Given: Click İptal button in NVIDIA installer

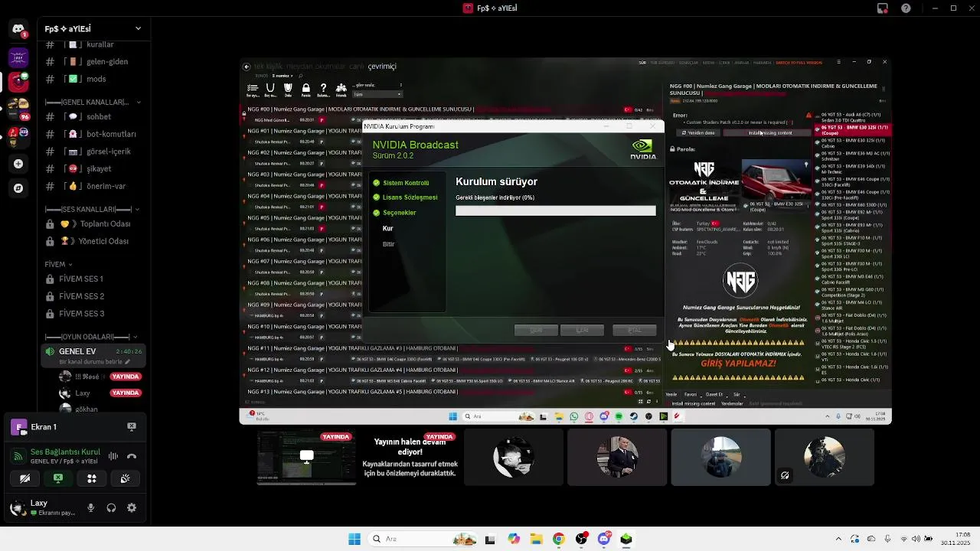Looking at the screenshot, I should [635, 330].
